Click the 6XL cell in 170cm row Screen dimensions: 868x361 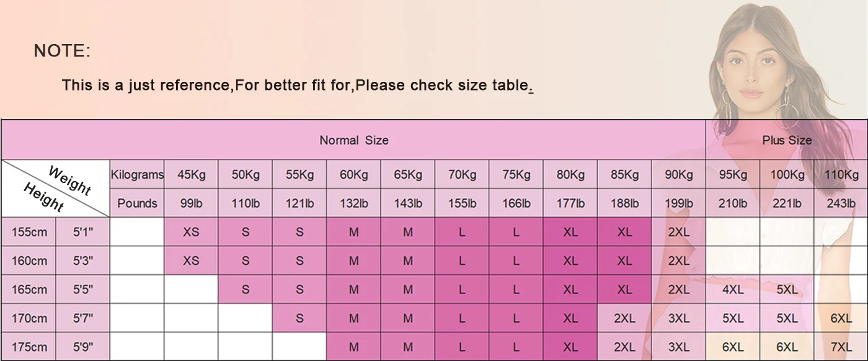coord(841,318)
